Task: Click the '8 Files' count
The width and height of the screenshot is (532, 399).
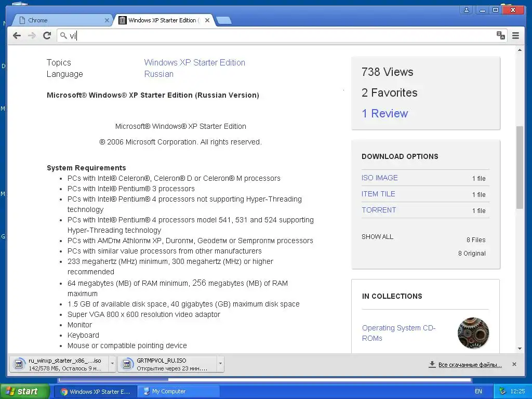Action: (x=476, y=240)
